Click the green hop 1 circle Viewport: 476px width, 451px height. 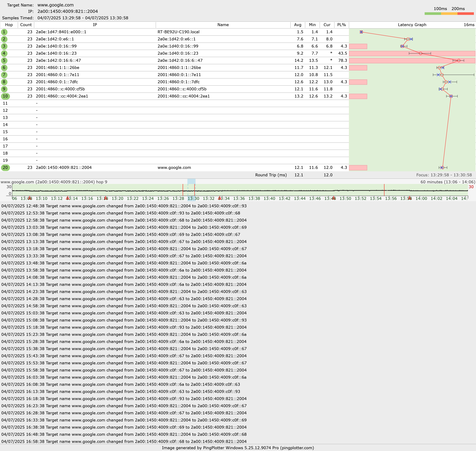pyautogui.click(x=4, y=32)
